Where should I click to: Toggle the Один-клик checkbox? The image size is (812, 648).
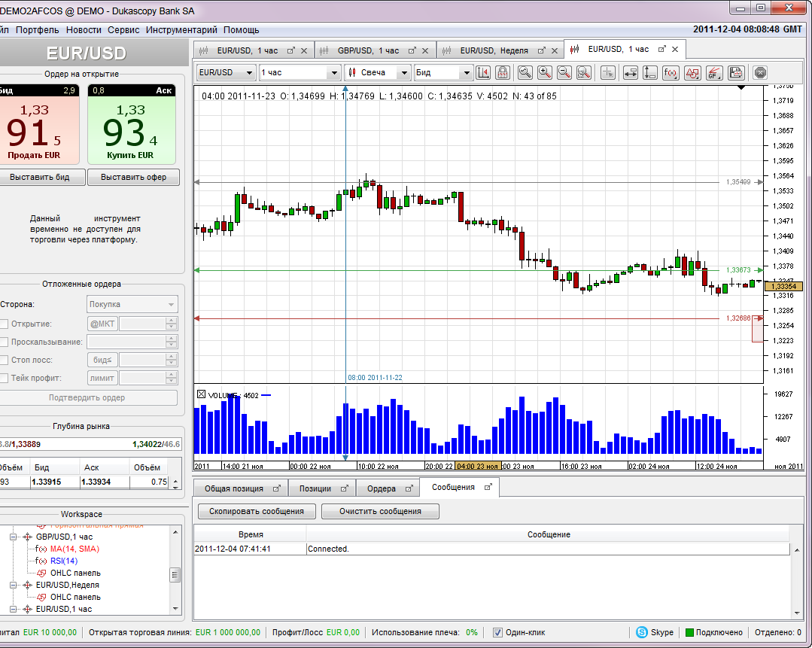[x=497, y=632]
